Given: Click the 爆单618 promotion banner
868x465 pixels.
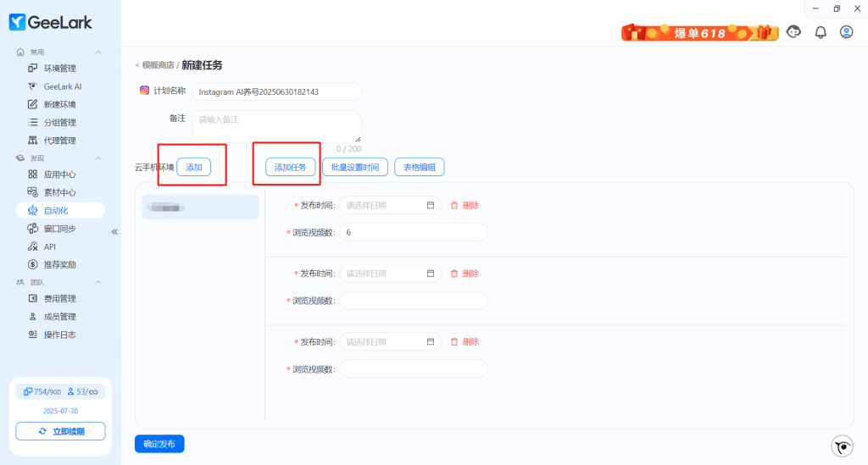Looking at the screenshot, I should click(700, 33).
